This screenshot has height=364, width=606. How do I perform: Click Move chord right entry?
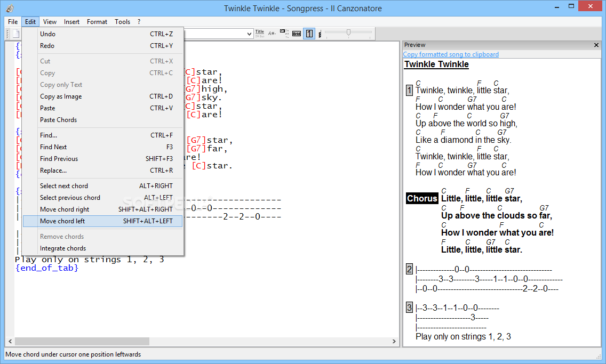103,209
